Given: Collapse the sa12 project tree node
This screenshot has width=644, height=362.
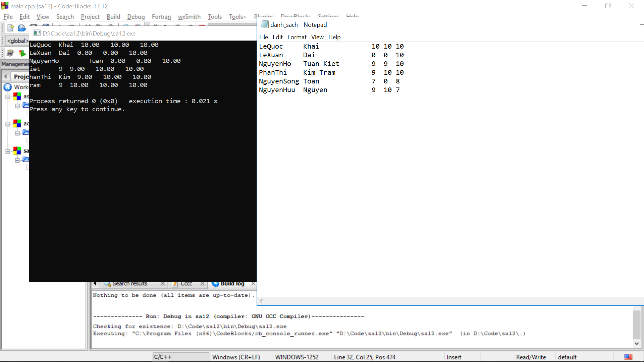Looking at the screenshot, I should (x=8, y=151).
